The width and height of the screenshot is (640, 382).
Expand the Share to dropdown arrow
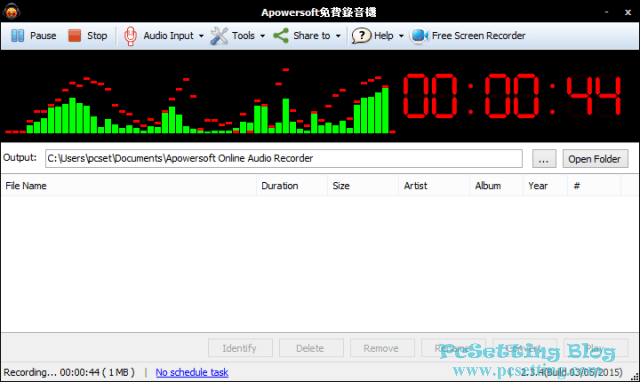338,36
